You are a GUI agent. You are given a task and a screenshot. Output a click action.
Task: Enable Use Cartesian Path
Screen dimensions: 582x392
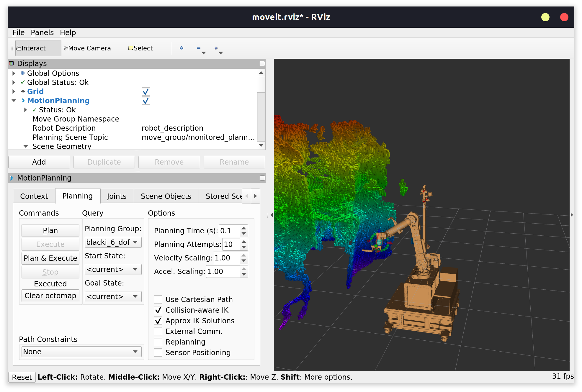pos(158,299)
